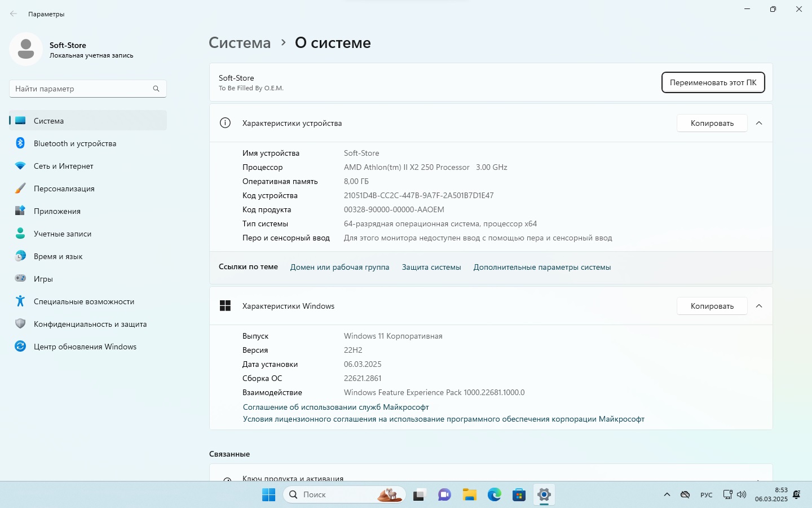This screenshot has height=508, width=812.
Task: Select Windows 11 Корпоративная edition text
Action: click(393, 336)
